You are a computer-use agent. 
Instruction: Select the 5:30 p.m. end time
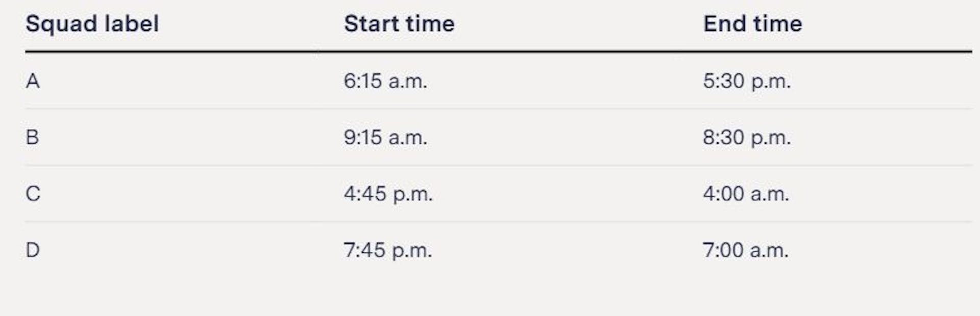pyautogui.click(x=747, y=81)
